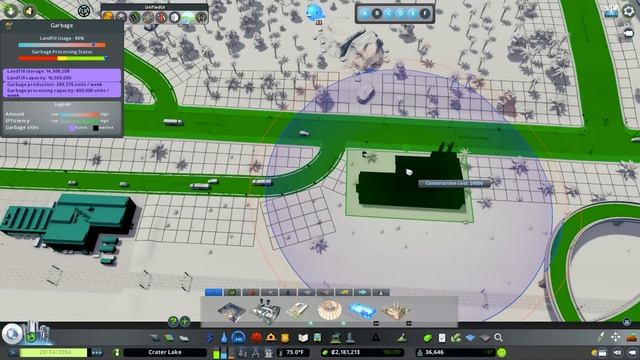Close the build panel with X
This screenshot has width=640, height=360.
(627, 322)
